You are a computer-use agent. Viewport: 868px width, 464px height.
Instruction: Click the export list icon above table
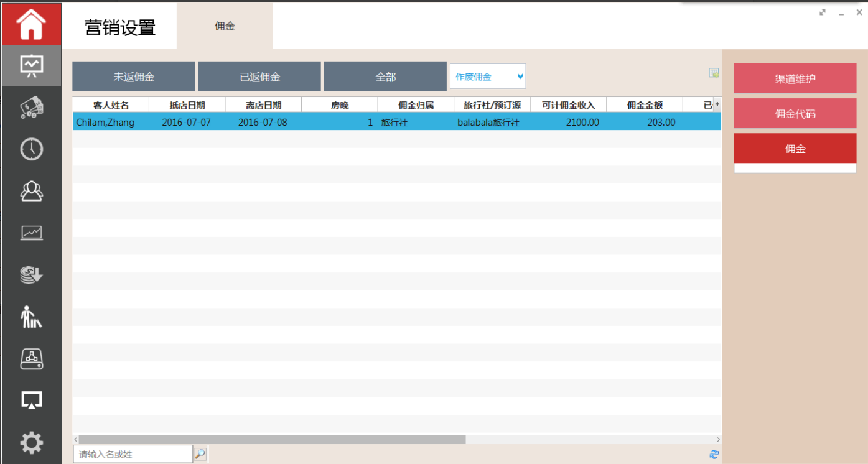tap(714, 73)
